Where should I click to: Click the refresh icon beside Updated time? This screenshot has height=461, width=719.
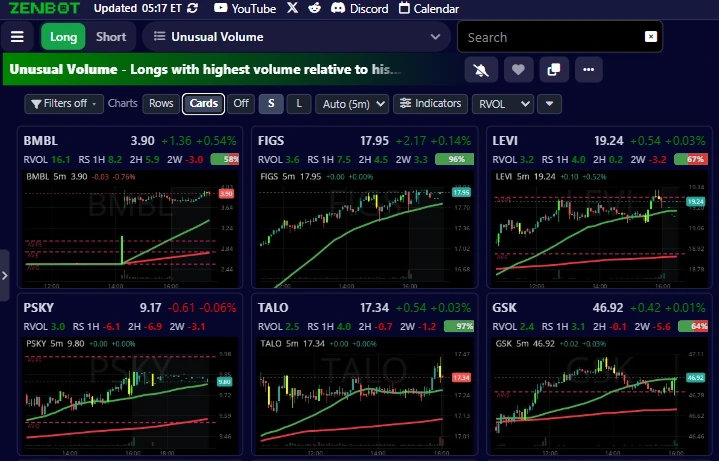point(193,8)
